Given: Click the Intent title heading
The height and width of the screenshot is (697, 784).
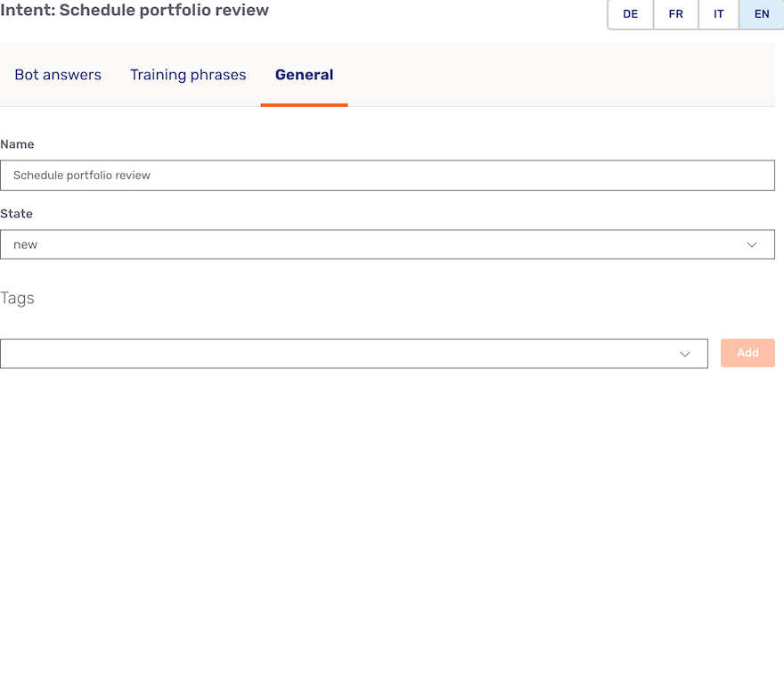Looking at the screenshot, I should pos(135,11).
